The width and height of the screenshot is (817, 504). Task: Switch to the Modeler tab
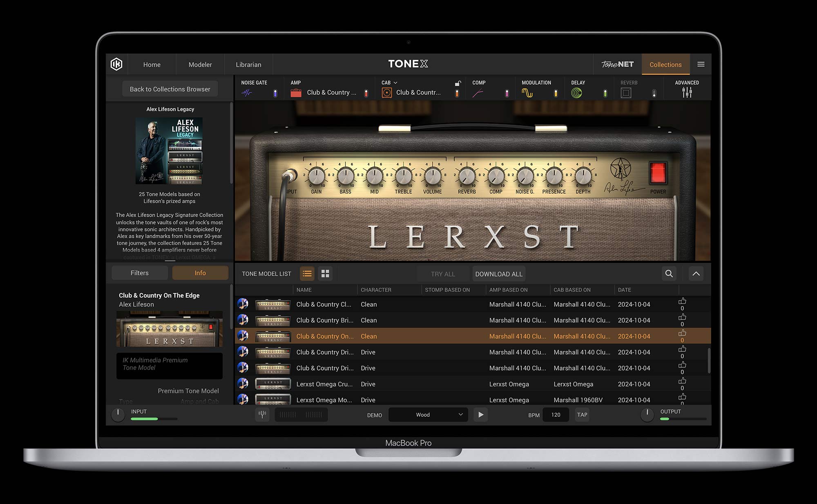200,64
